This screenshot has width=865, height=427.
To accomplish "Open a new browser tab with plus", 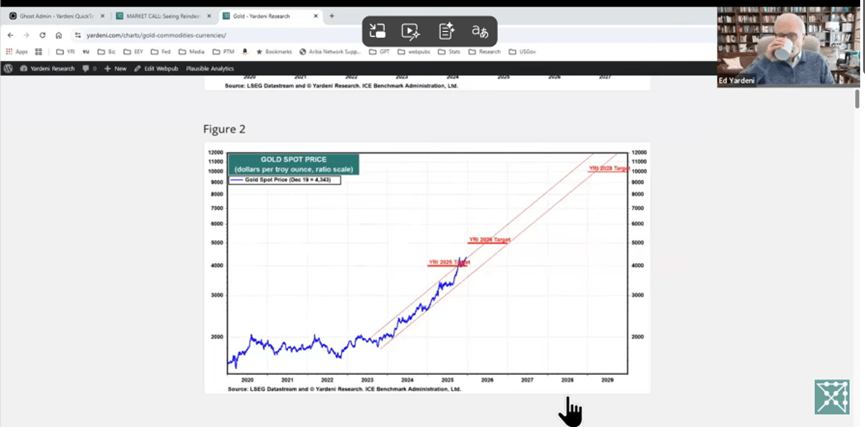I will coord(332,16).
